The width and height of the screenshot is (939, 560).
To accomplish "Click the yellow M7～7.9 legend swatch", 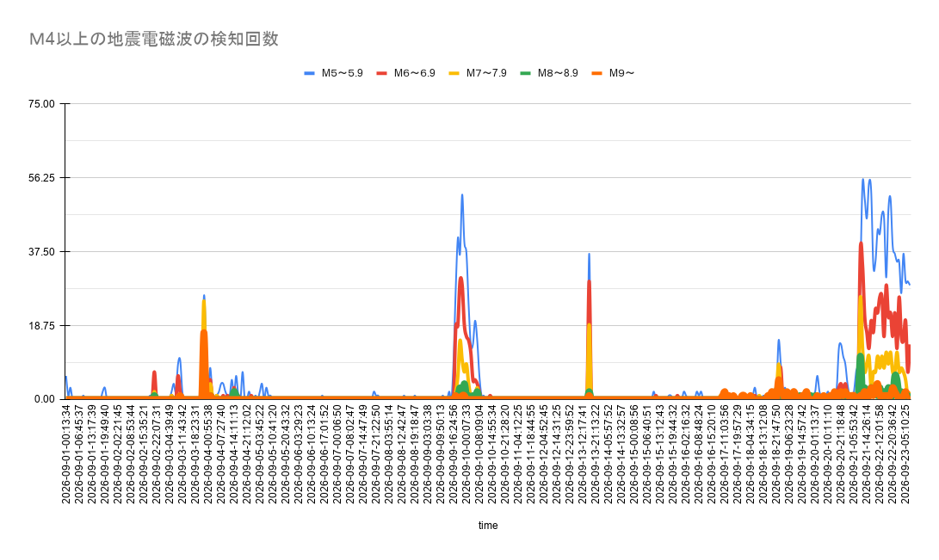I will [x=454, y=73].
